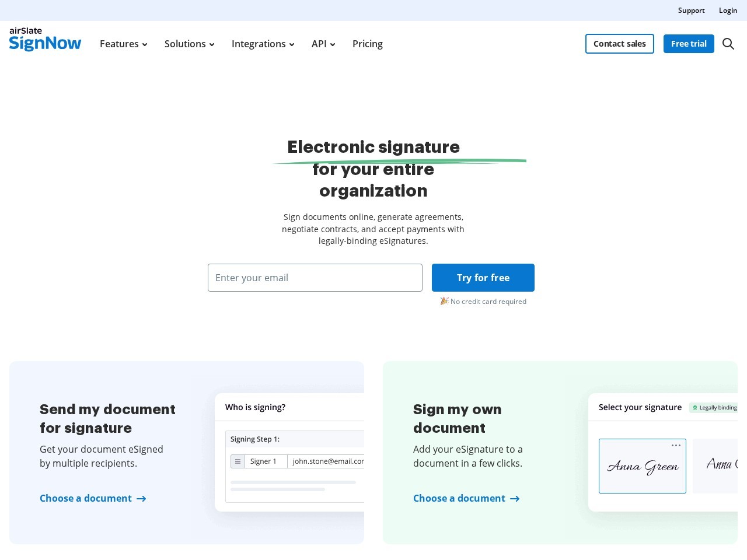Click the Legally binding badge
747x560 pixels.
pyautogui.click(x=714, y=408)
